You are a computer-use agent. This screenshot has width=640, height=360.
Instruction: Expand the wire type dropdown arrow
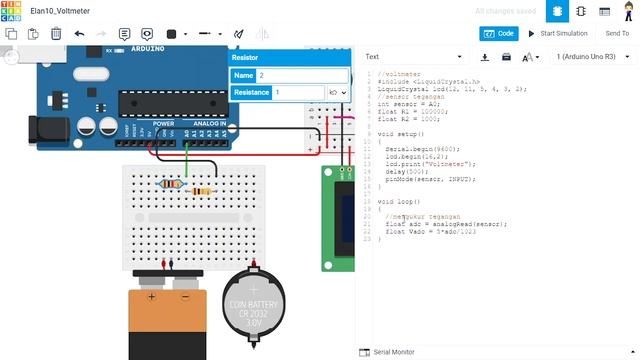220,34
